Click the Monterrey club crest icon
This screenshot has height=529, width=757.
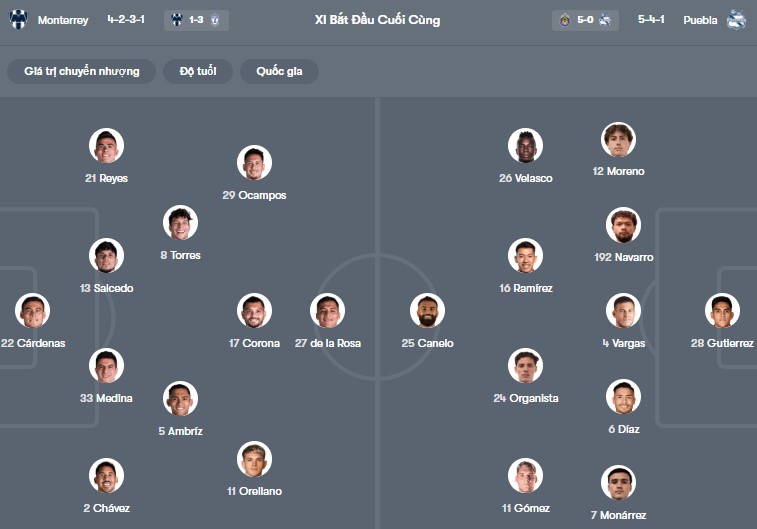click(19, 19)
